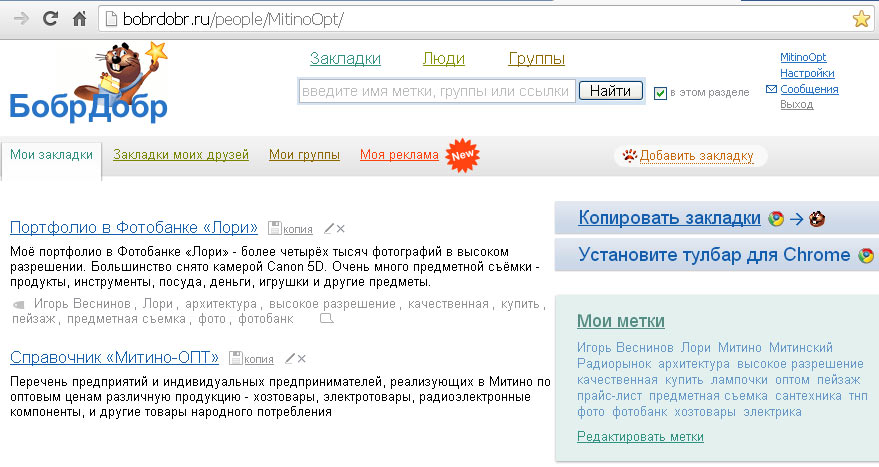Click 'прайс-лист' tag in Мои метки
Viewport: 879px width, 467px height.
click(609, 396)
